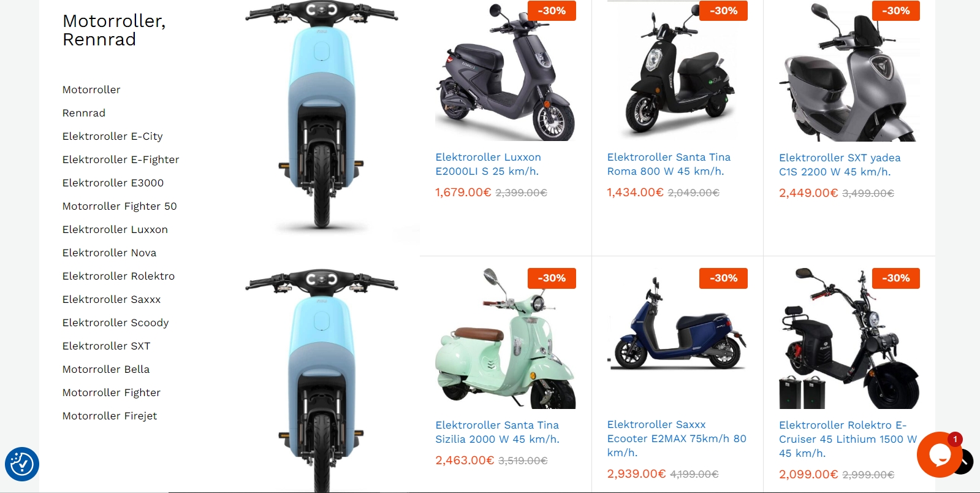This screenshot has width=980, height=493.
Task: Select the Motorroller category
Action: (91, 90)
